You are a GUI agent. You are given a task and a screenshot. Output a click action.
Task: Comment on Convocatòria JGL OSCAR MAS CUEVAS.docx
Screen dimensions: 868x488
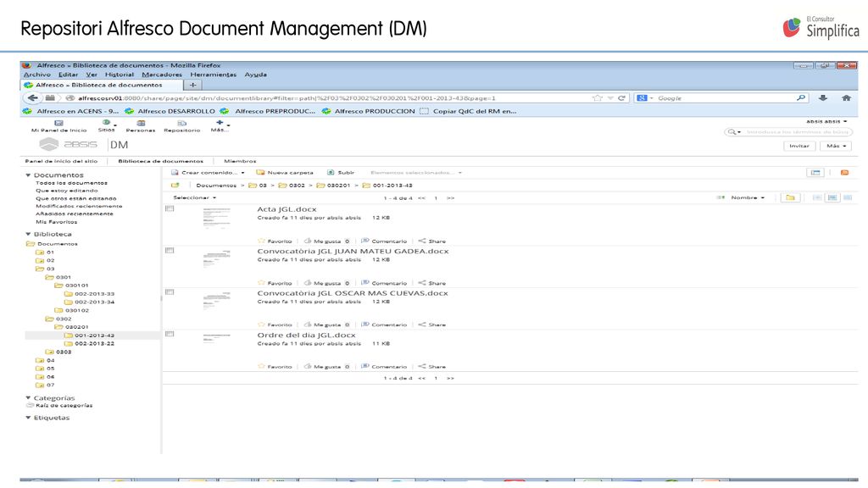[x=364, y=324]
